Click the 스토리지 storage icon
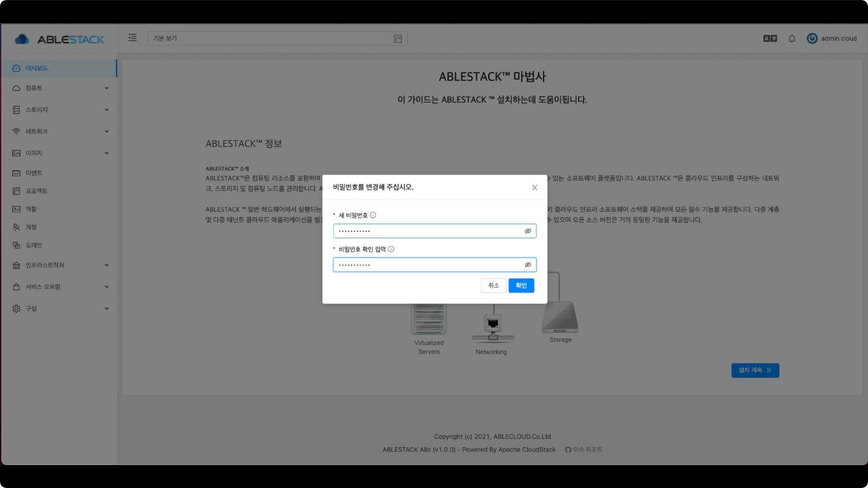Viewport: 868px width, 488px height. tap(17, 110)
